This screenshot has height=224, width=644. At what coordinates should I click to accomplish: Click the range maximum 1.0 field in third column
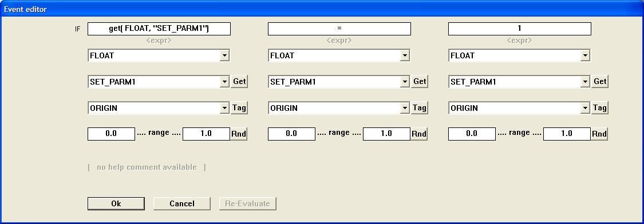[567, 134]
